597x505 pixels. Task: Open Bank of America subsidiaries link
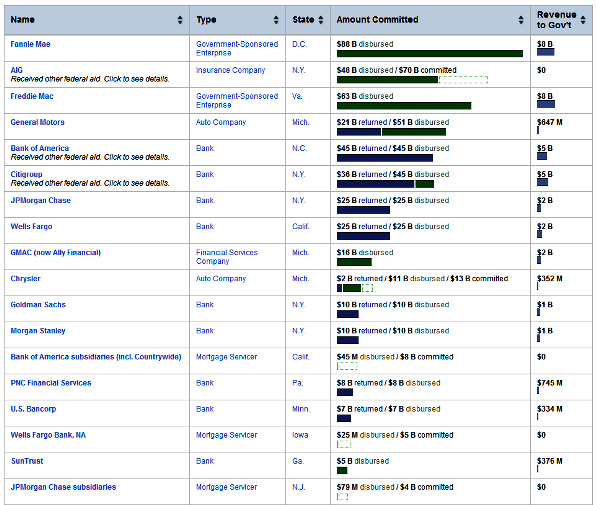click(96, 357)
